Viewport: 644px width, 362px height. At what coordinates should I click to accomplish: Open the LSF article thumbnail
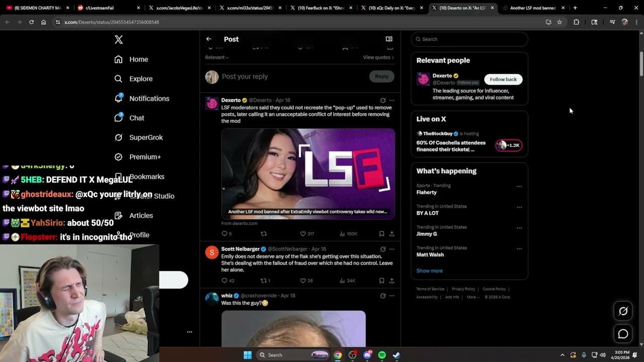[308, 173]
